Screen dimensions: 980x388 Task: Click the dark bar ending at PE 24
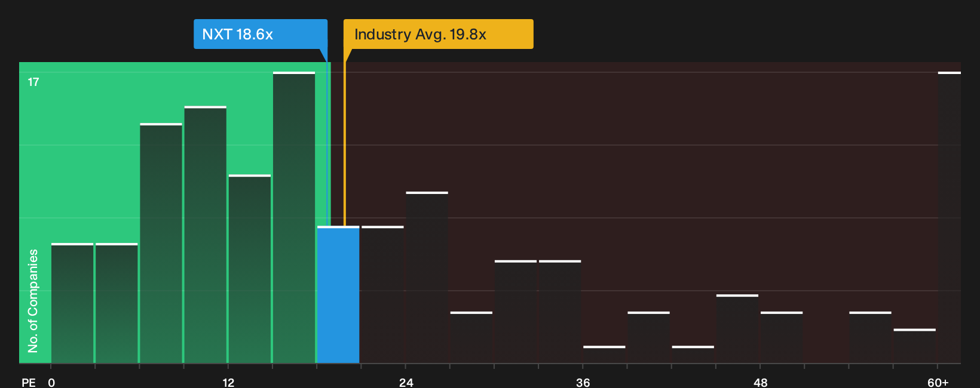(382, 295)
